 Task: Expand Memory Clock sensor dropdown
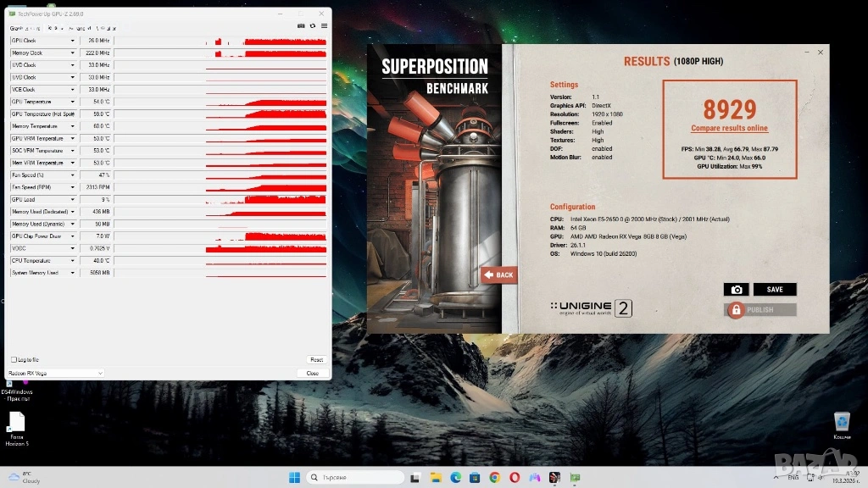[72, 53]
